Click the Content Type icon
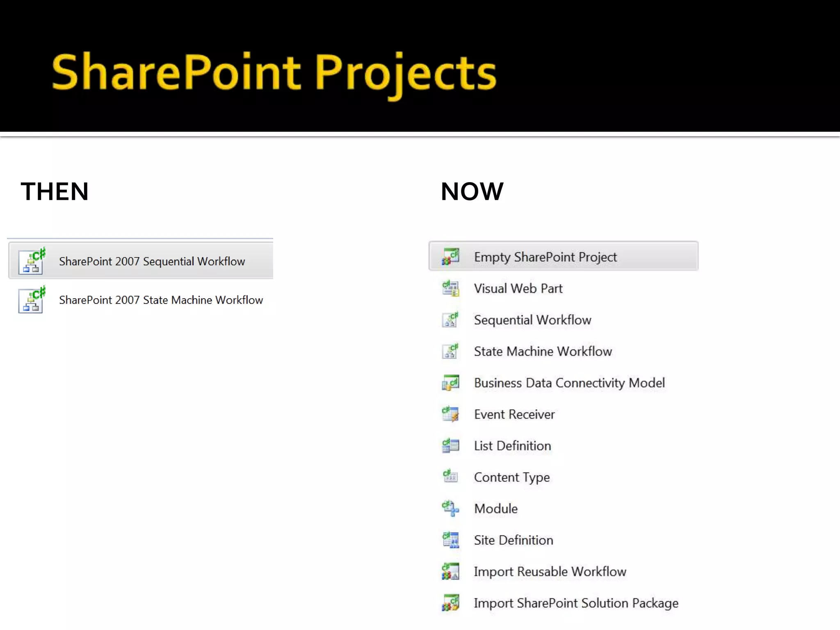This screenshot has width=840, height=630. coord(450,477)
